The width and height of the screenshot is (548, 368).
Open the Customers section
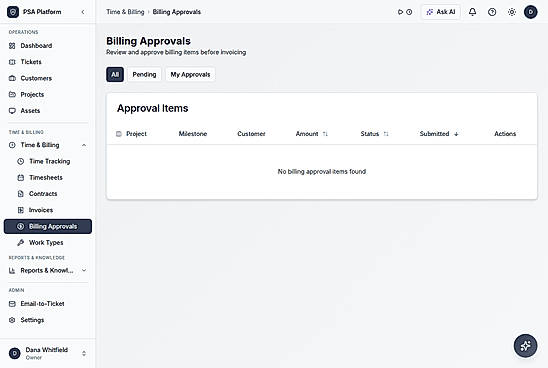(48, 78)
